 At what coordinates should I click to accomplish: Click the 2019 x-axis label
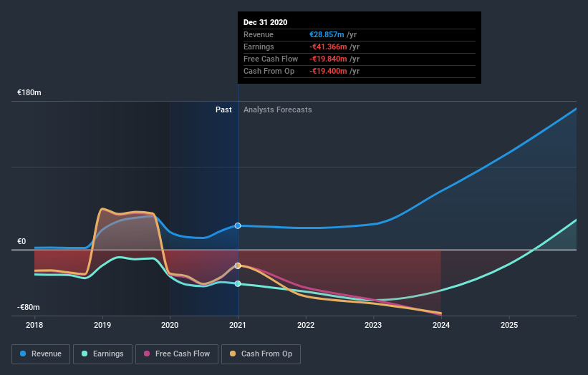(x=102, y=325)
